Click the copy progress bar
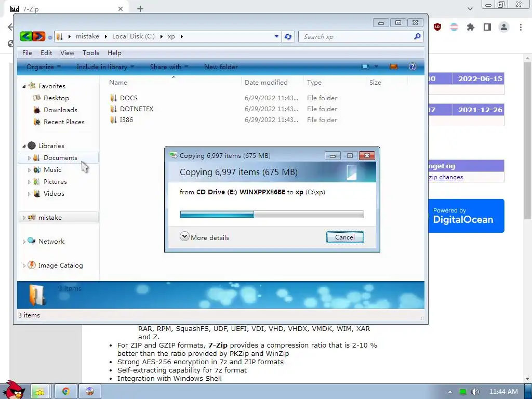The height and width of the screenshot is (399, 532). [272, 215]
